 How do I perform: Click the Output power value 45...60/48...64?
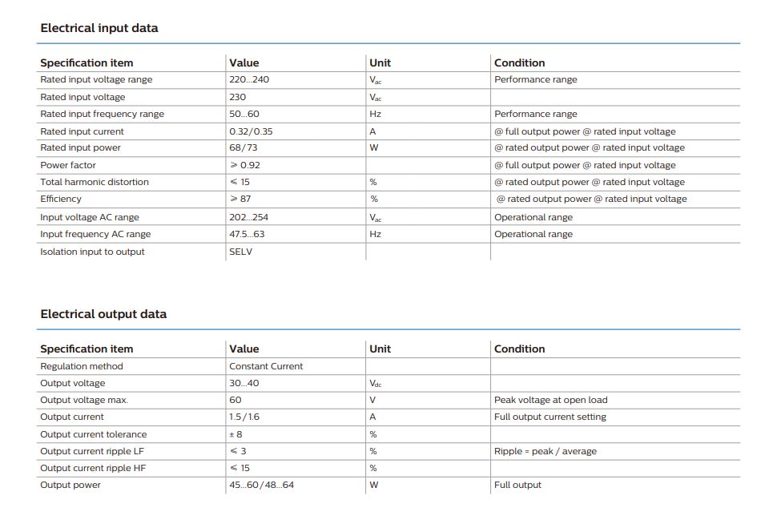[x=261, y=485]
